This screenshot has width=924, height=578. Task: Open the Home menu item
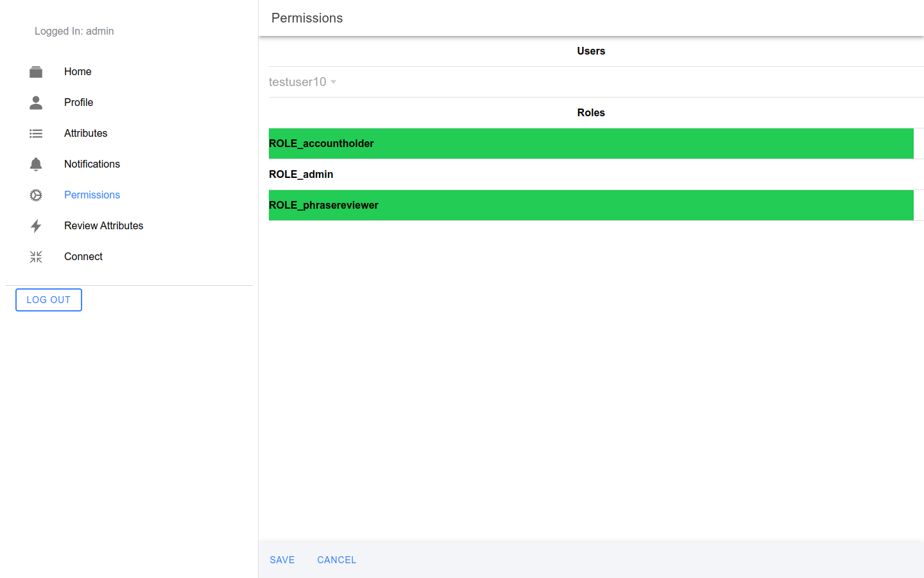click(x=78, y=72)
